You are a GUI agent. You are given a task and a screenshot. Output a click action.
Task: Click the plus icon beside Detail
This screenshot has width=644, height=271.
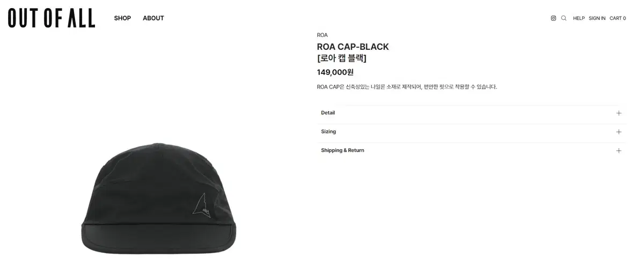pos(619,113)
